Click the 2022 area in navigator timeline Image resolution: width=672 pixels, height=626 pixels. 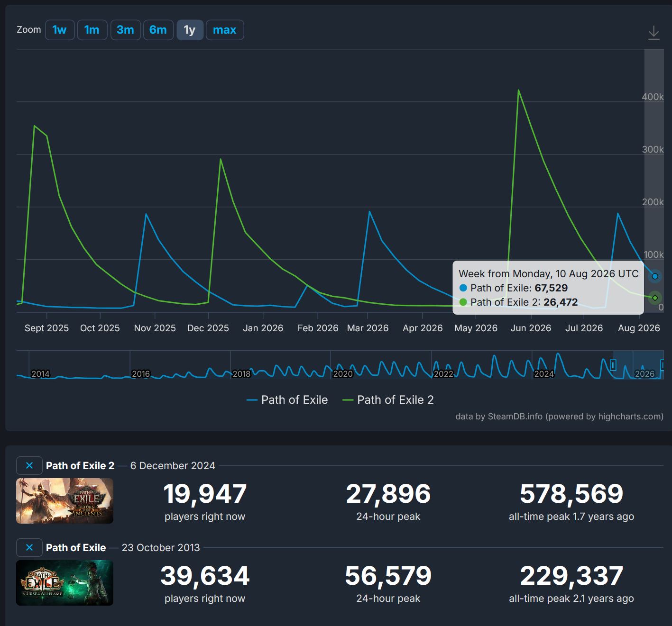(443, 374)
